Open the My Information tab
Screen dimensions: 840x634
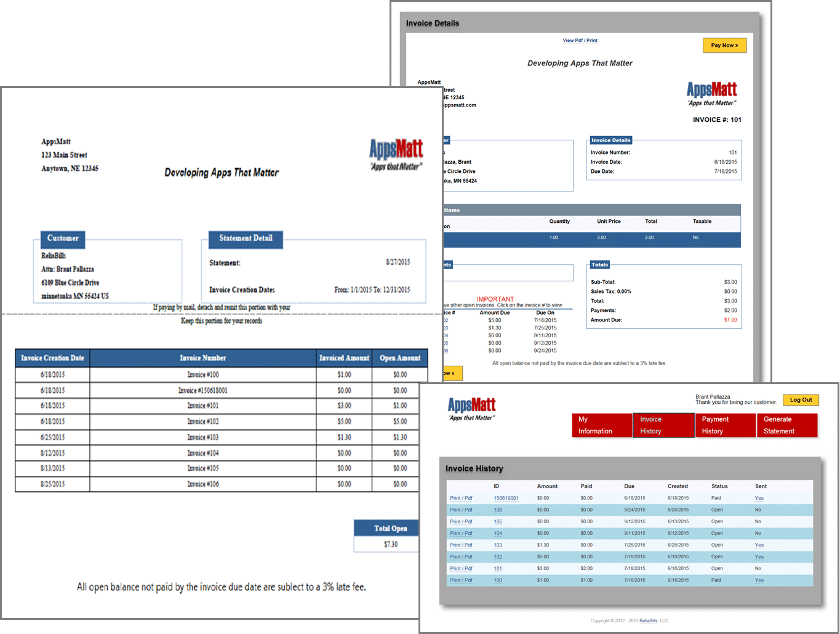click(x=601, y=425)
